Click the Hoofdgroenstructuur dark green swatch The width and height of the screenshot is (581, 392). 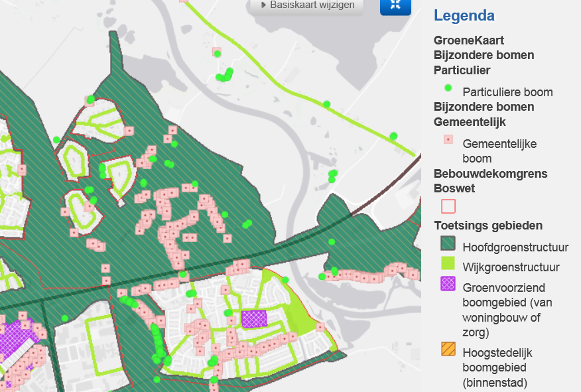tap(448, 243)
